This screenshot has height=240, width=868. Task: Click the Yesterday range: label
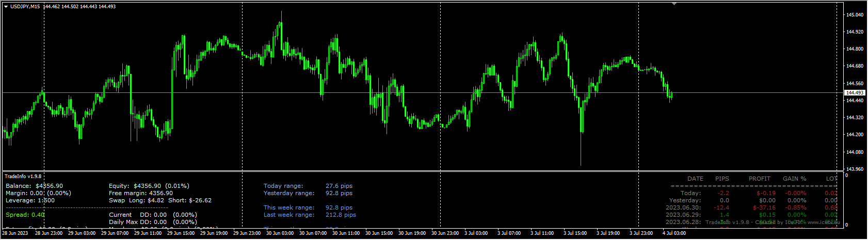point(289,193)
